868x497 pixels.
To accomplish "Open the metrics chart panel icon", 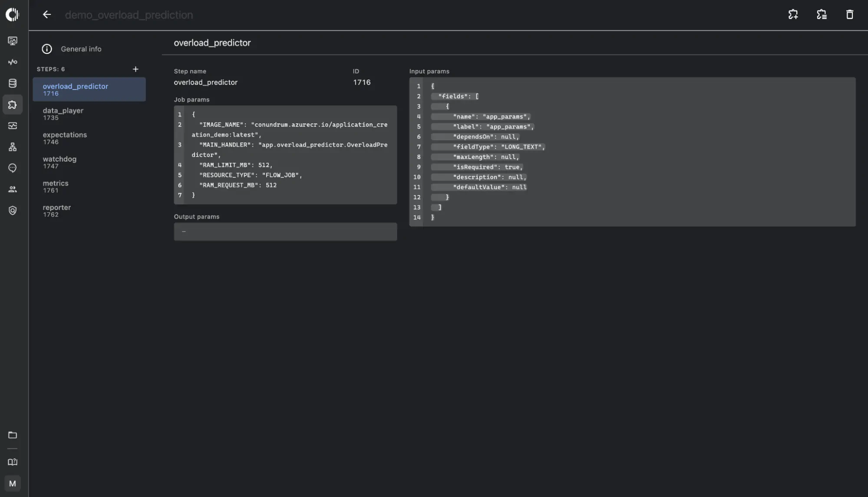I will pos(13,126).
